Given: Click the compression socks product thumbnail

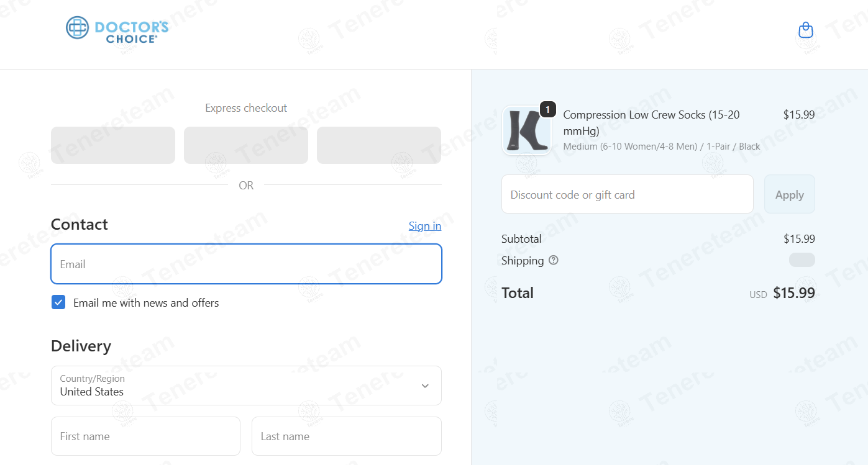Looking at the screenshot, I should coord(527,130).
